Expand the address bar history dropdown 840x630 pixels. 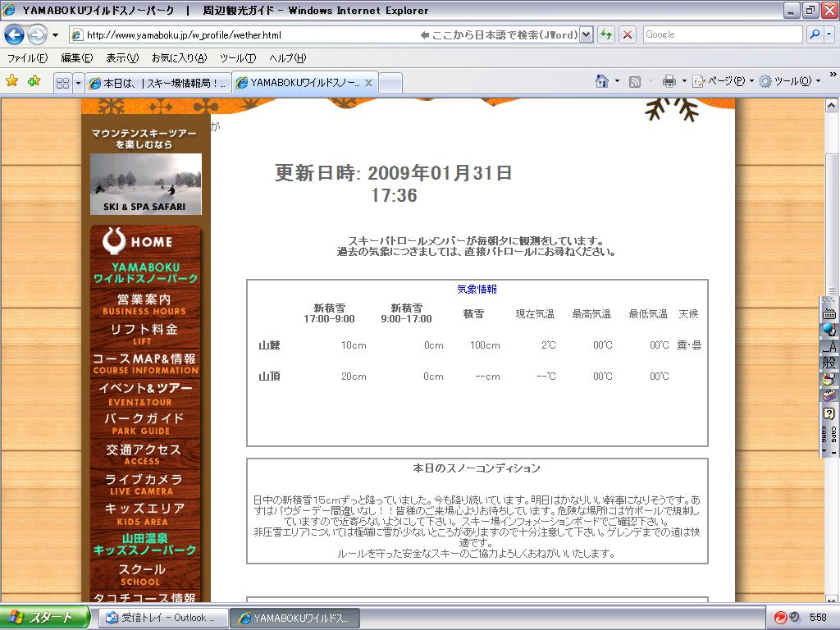coord(587,34)
